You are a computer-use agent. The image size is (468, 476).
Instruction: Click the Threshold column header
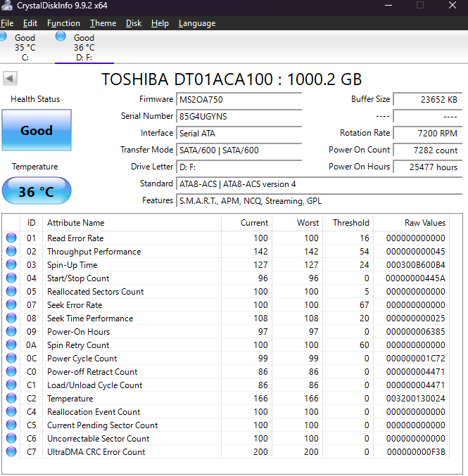tap(348, 223)
